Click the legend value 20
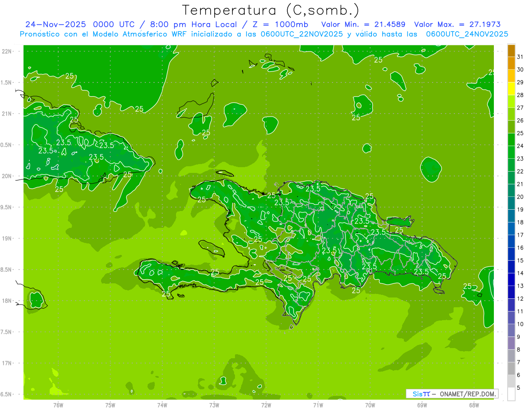The height and width of the screenshot is (411, 532). pos(520,197)
